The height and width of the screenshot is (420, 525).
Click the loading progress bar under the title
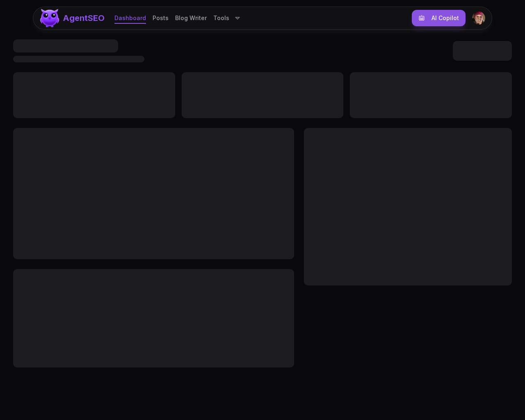tap(78, 59)
